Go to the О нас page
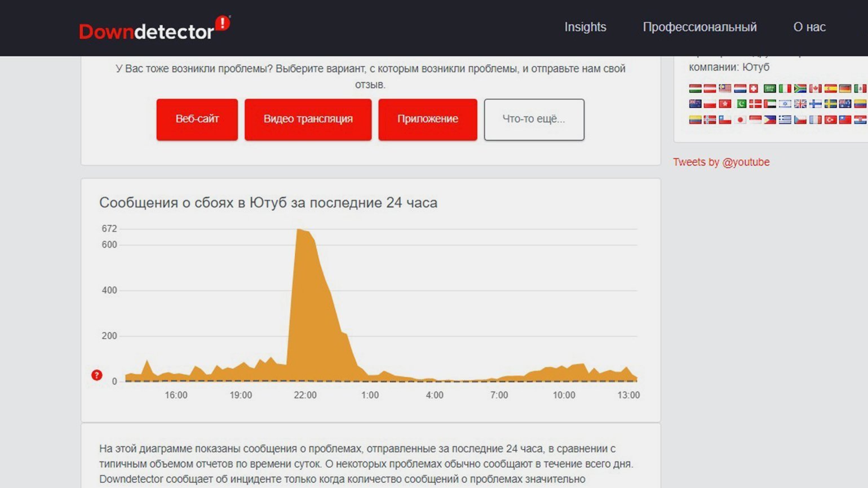868x488 pixels. (809, 27)
